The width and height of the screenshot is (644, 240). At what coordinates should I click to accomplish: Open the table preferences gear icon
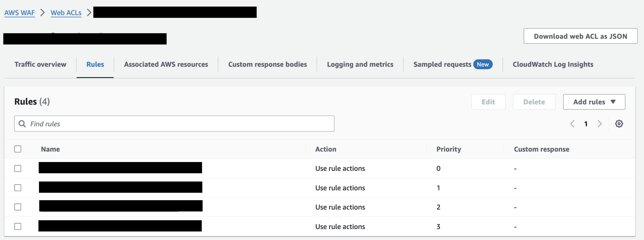coord(619,124)
